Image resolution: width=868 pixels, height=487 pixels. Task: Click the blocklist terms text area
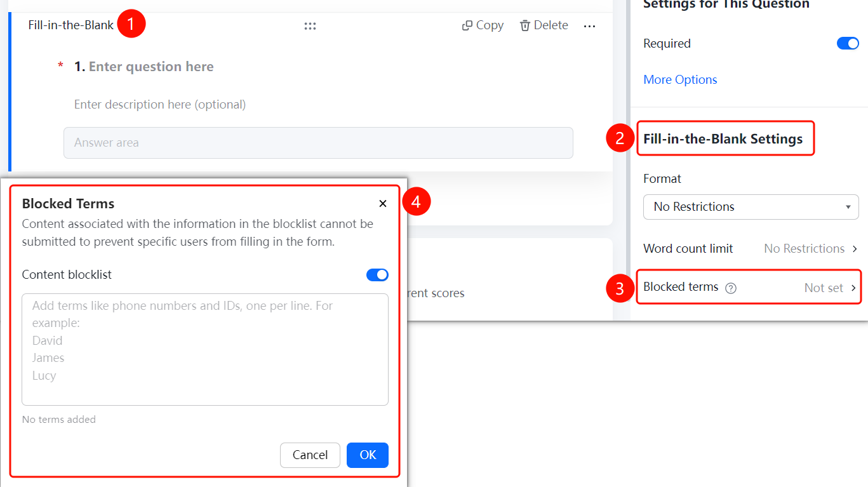(x=205, y=349)
